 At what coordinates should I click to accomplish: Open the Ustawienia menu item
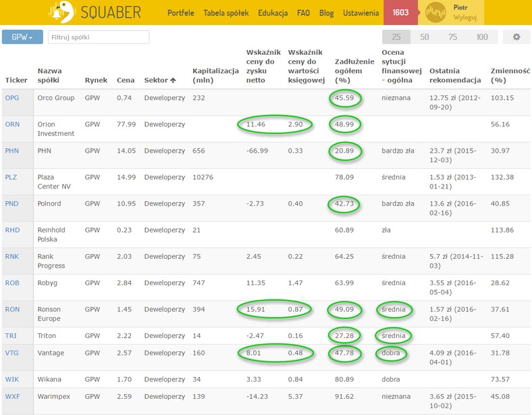[361, 13]
